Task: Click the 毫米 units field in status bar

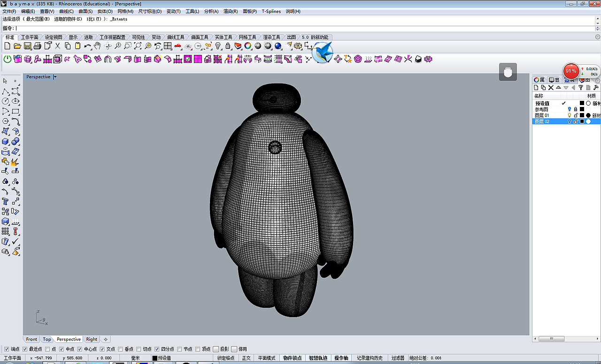Action: [135, 358]
